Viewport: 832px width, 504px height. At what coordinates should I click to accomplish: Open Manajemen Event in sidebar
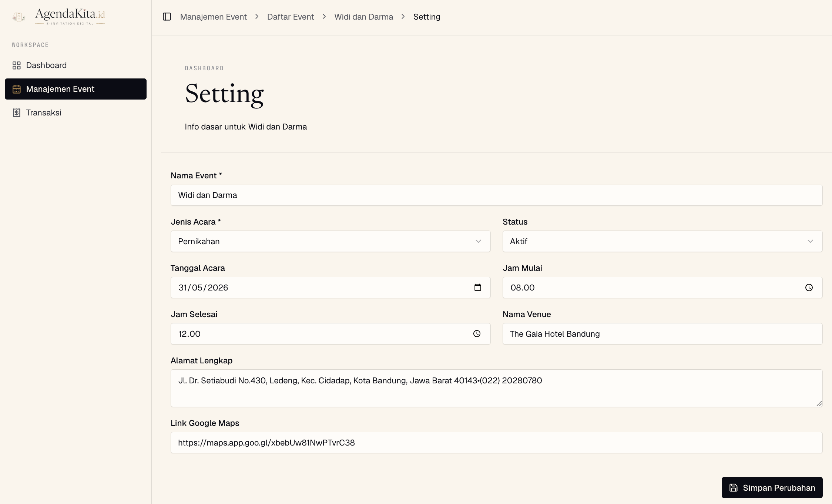point(76,89)
